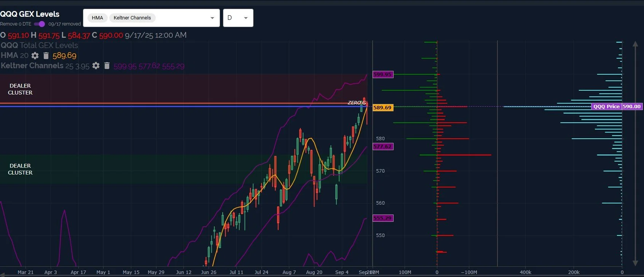Image resolution: width=644 pixels, height=277 pixels.
Task: Click the 560 price axis label
Action: pyautogui.click(x=380, y=203)
